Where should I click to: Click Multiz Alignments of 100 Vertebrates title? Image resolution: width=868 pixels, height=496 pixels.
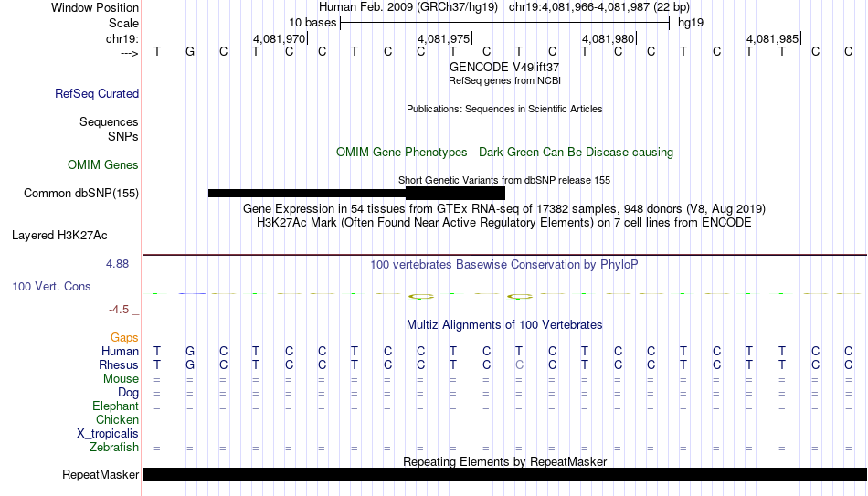click(x=504, y=325)
